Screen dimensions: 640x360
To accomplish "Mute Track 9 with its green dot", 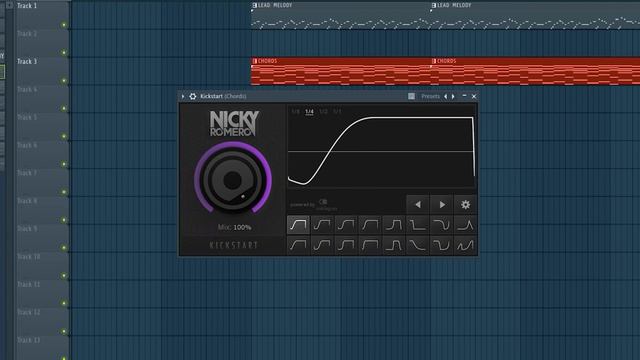I will [64, 248].
